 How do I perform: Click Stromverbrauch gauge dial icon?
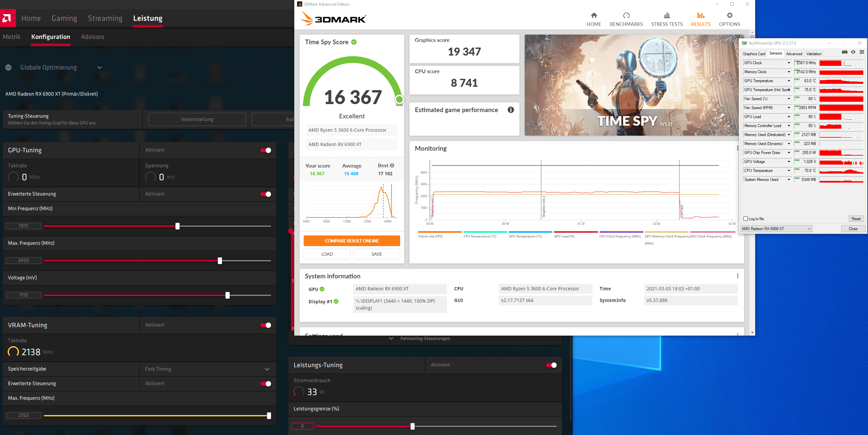[299, 391]
